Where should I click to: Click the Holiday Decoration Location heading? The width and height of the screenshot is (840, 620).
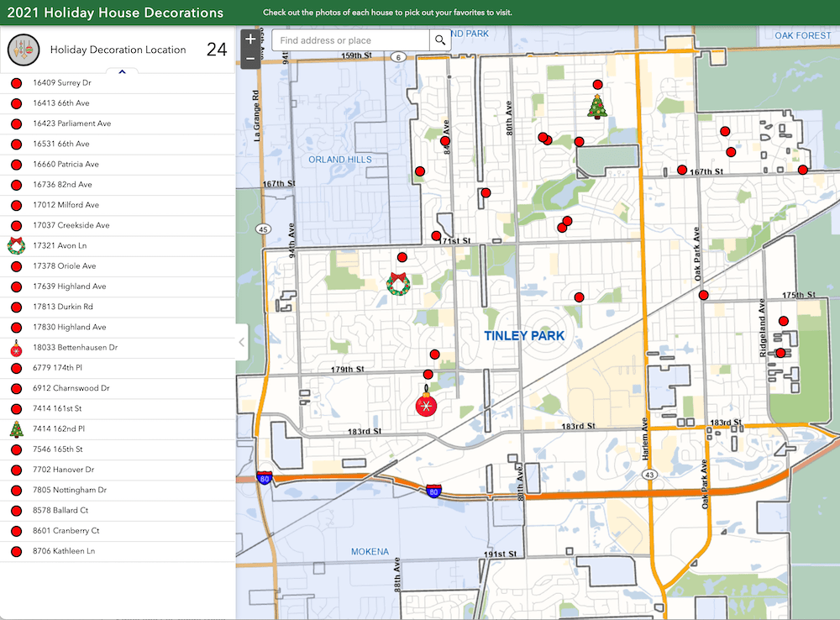[x=118, y=50]
